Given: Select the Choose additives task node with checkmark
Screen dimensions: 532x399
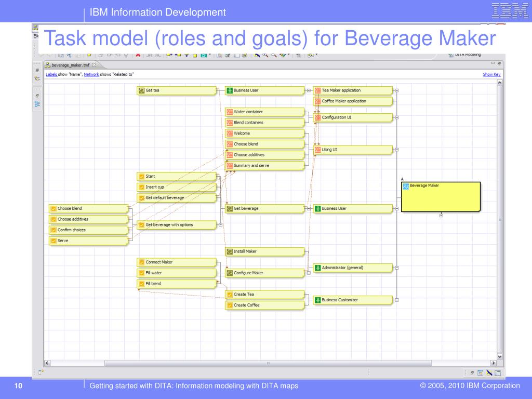Looking at the screenshot, I should (x=88, y=220).
